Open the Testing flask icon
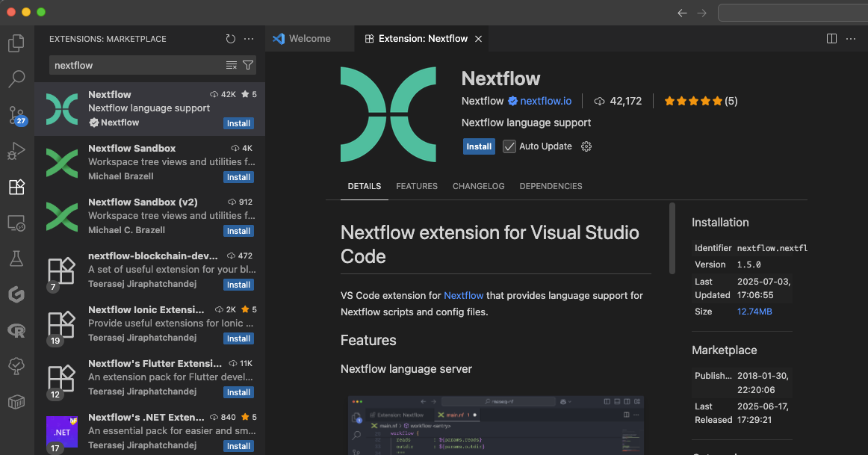 16,258
